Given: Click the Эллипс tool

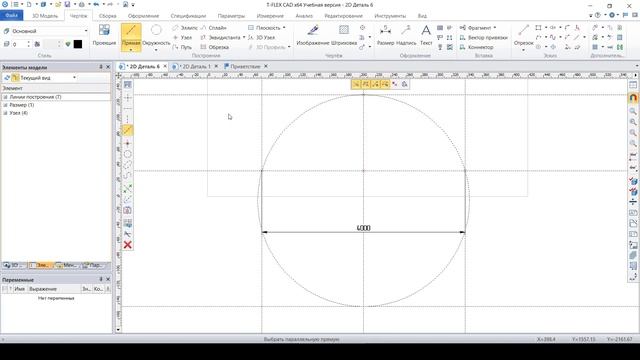Looking at the screenshot, I should [x=184, y=28].
